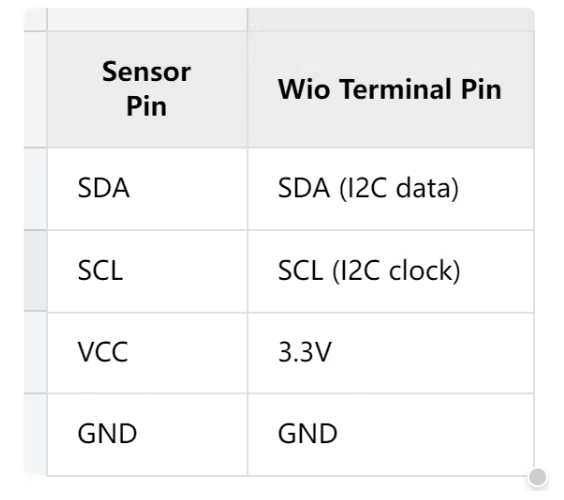Click the round table resize handle
Image resolution: width=564 pixels, height=500 pixels.
pos(537,477)
